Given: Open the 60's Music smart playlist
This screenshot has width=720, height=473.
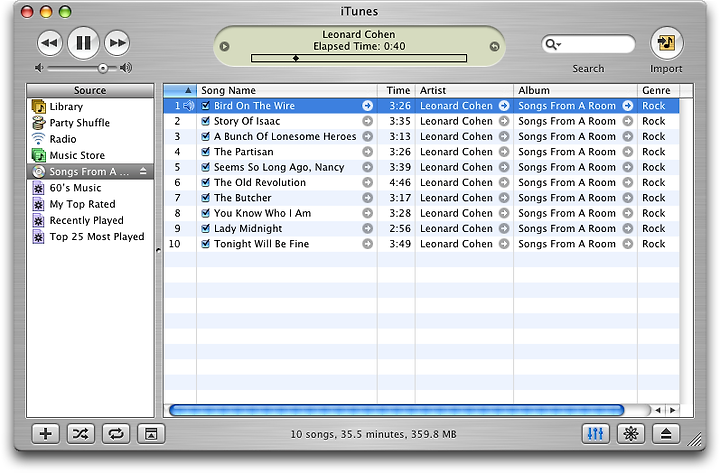Looking at the screenshot, I should [x=90, y=188].
